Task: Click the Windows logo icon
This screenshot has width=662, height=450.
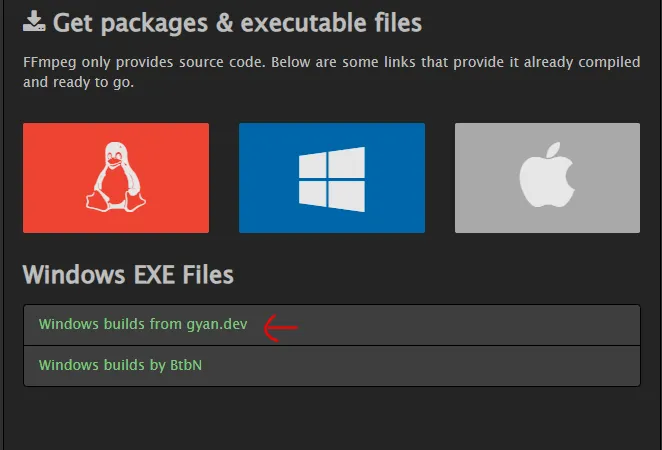Action: tap(331, 178)
